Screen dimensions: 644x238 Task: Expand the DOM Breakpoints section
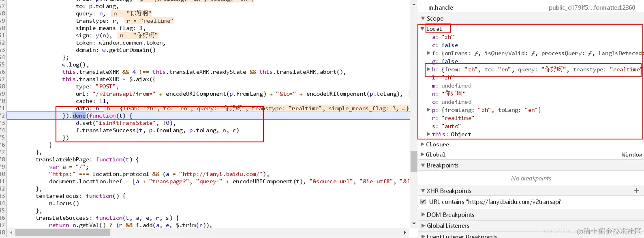coord(423,215)
